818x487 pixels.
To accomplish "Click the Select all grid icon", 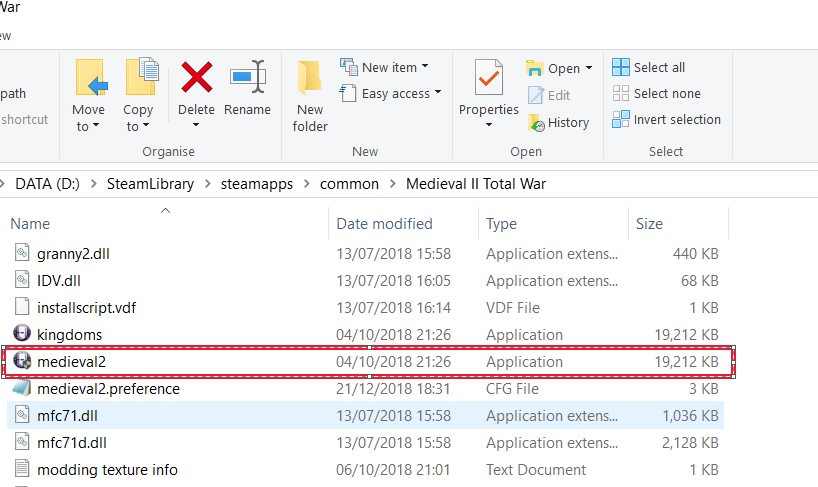I will pos(621,67).
